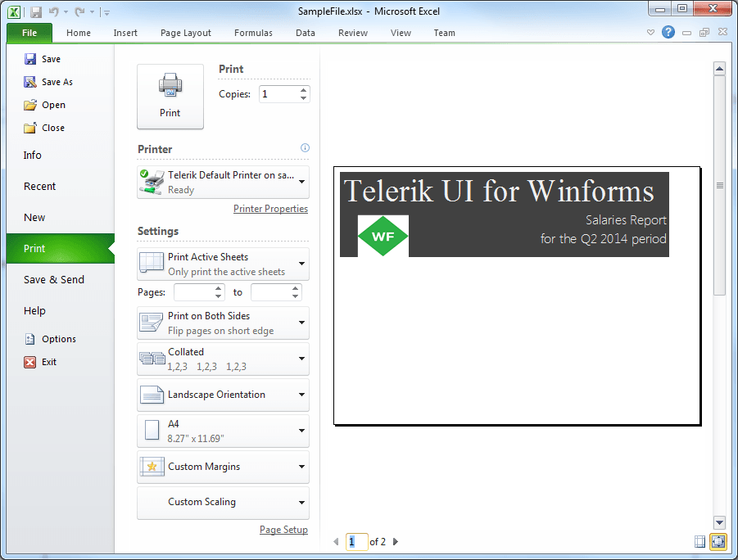
Task: Choose Exit in the backstage menu
Action: point(40,362)
